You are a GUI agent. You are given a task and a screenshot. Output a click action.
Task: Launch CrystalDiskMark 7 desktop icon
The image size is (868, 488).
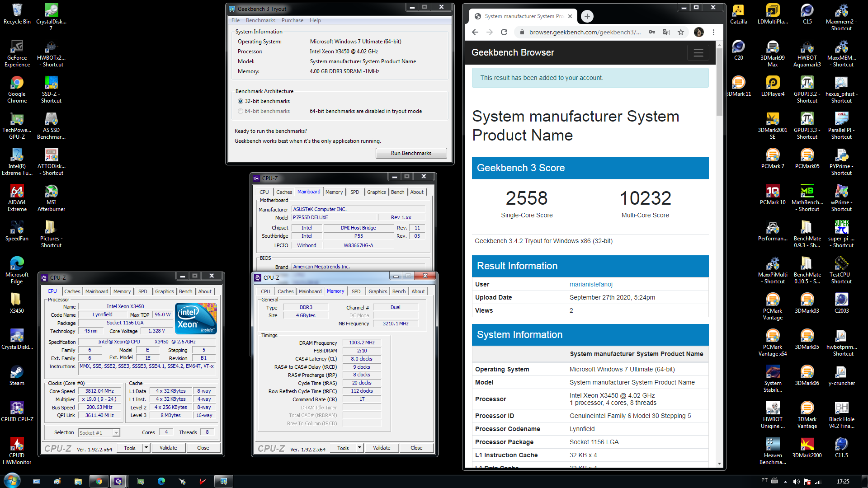pyautogui.click(x=51, y=17)
